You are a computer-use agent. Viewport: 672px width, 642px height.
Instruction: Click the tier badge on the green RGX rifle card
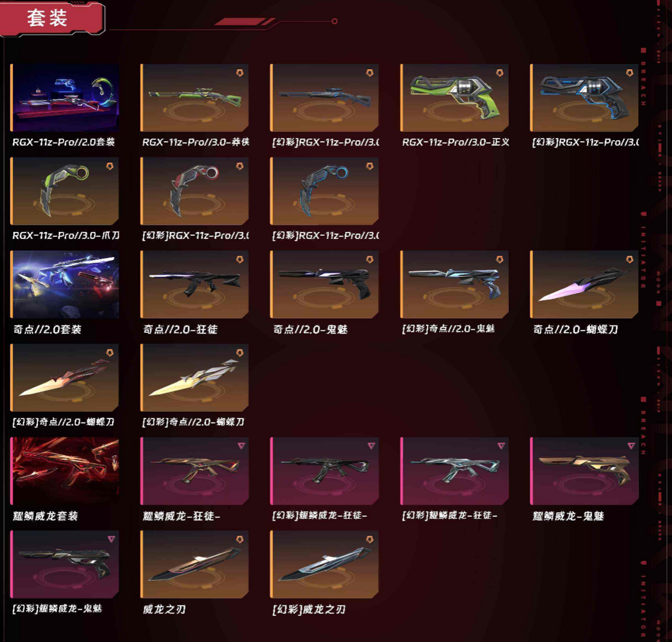[240, 73]
